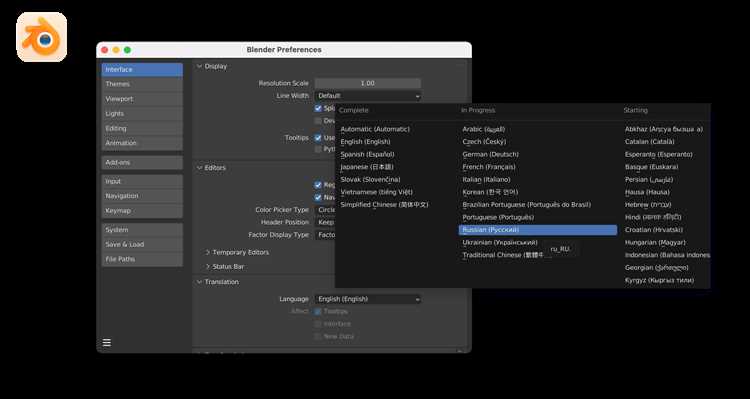Select the Editing section
750x399 pixels.
tap(142, 128)
